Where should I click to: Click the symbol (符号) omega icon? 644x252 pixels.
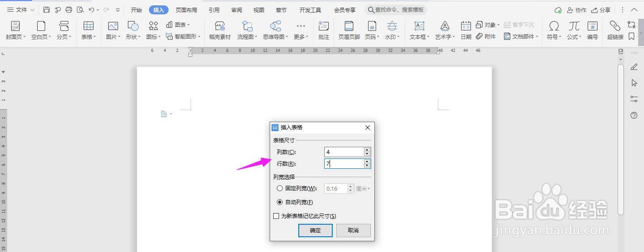pos(554,26)
